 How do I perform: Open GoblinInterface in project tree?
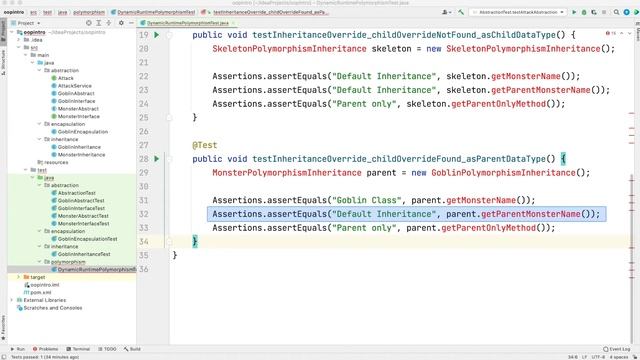[73, 101]
